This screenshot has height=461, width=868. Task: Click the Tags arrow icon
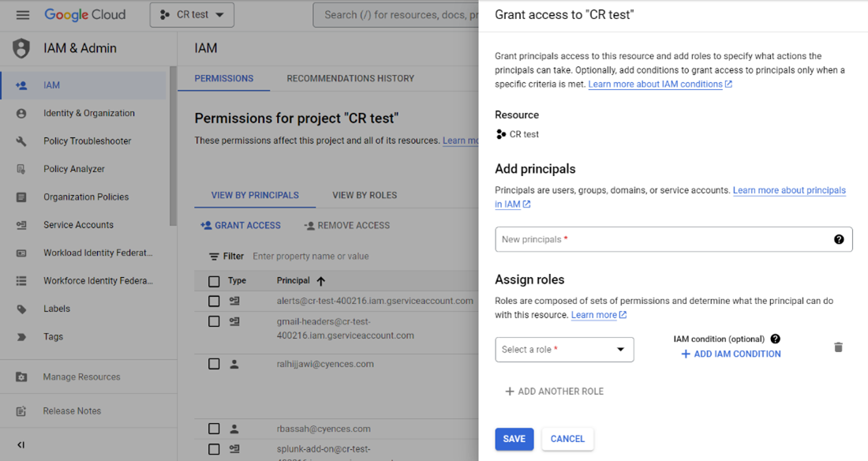21,337
